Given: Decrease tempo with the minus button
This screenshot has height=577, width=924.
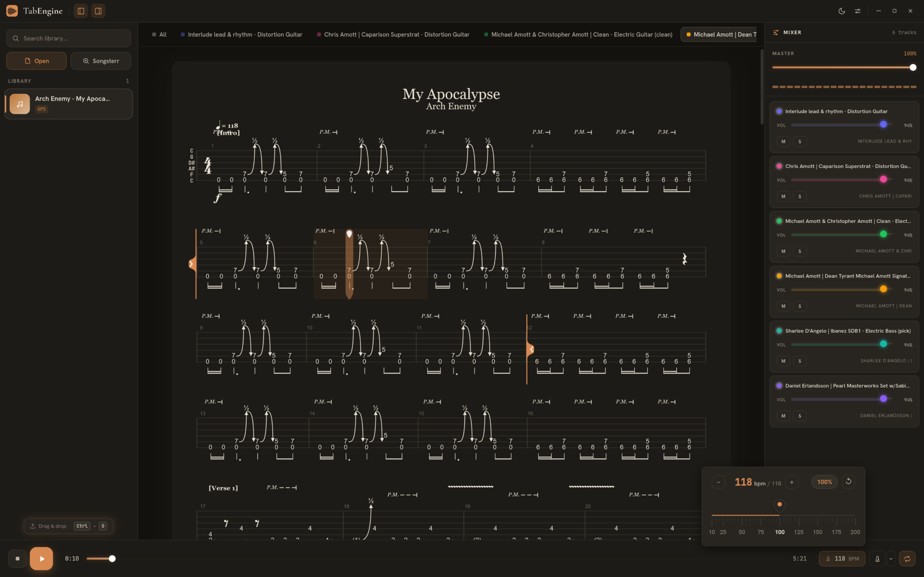Looking at the screenshot, I should [x=718, y=482].
